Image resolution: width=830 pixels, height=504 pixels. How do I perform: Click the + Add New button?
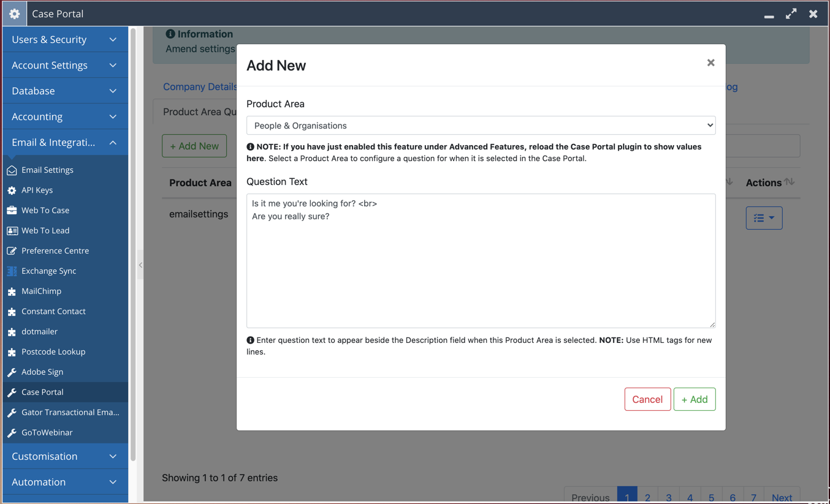pos(194,146)
